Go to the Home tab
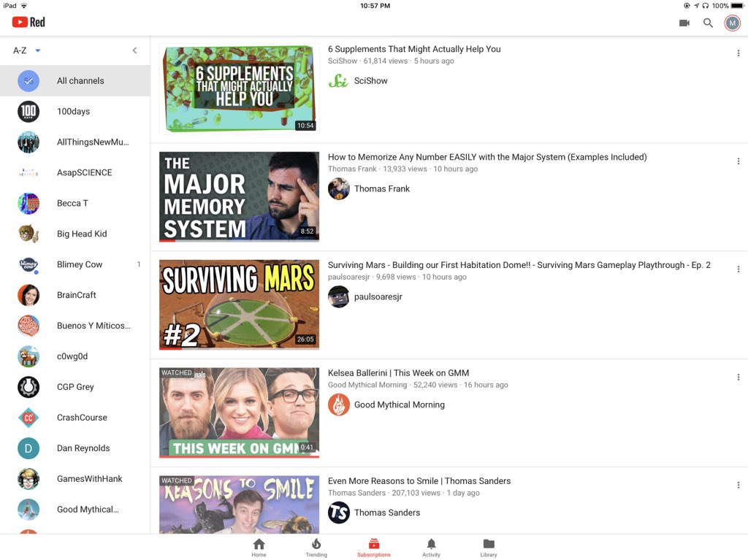Screen dimensions: 748x560 pos(259,548)
